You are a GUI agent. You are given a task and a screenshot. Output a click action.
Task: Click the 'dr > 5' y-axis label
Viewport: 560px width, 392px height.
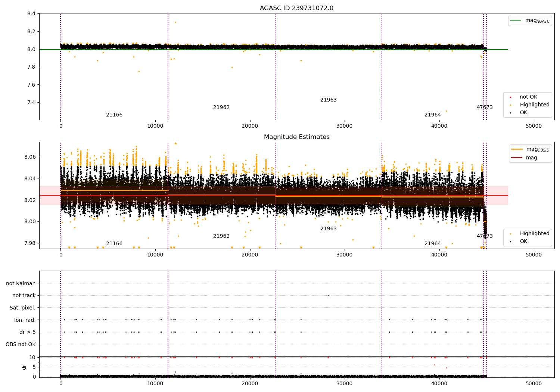27,332
